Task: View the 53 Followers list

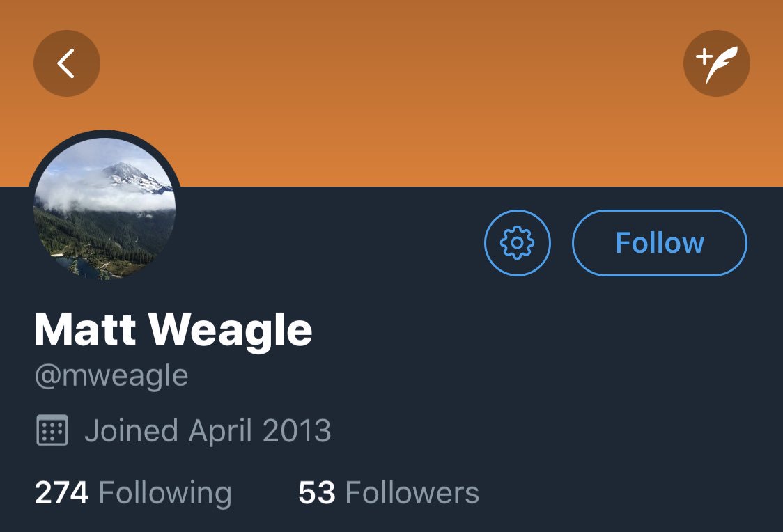Action: coord(389,493)
